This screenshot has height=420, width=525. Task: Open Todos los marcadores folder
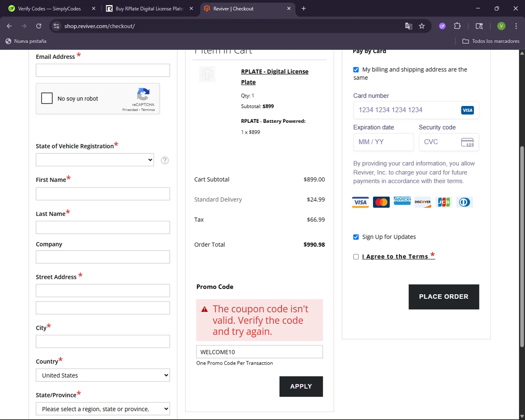491,41
